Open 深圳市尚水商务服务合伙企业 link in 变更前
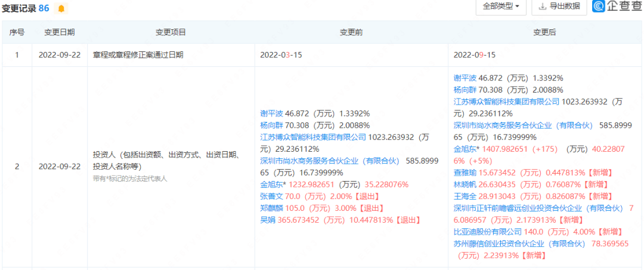This screenshot has width=644, height=270. pyautogui.click(x=330, y=161)
